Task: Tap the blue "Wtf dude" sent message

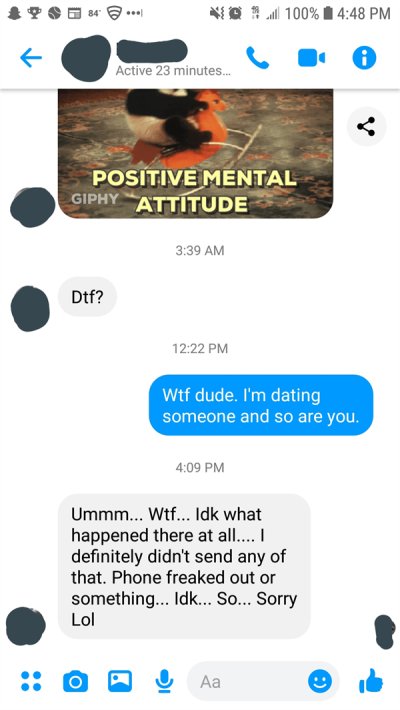Action: [x=261, y=405]
